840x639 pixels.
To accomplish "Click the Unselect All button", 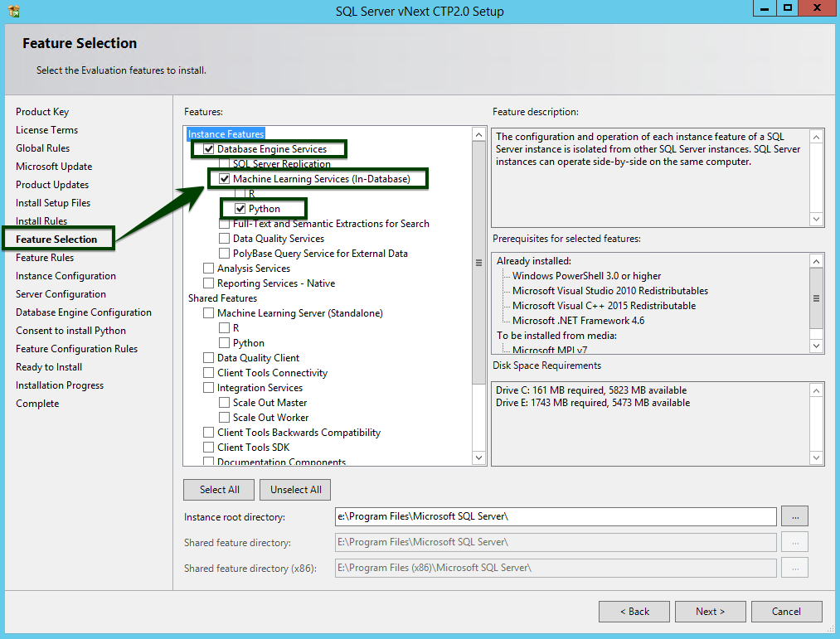I will coord(294,489).
